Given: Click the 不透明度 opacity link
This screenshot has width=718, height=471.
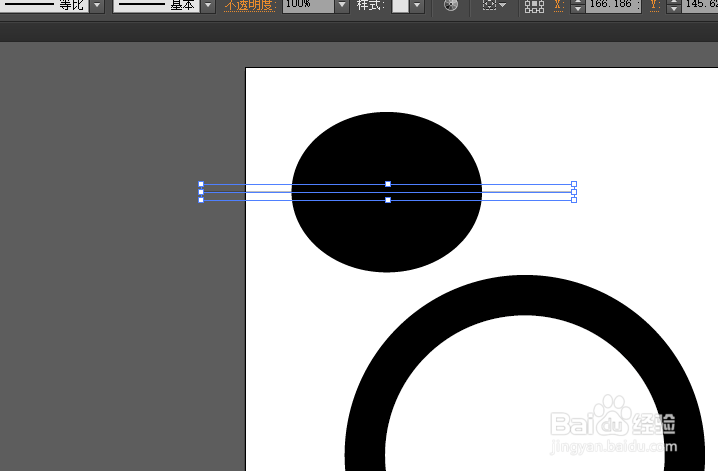Looking at the screenshot, I should tap(250, 5).
